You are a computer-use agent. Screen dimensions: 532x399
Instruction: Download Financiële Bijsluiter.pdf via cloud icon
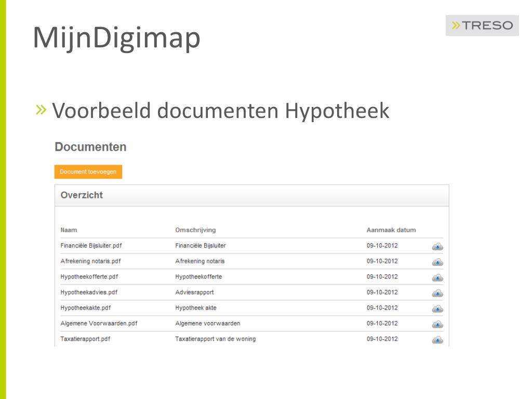point(437,247)
